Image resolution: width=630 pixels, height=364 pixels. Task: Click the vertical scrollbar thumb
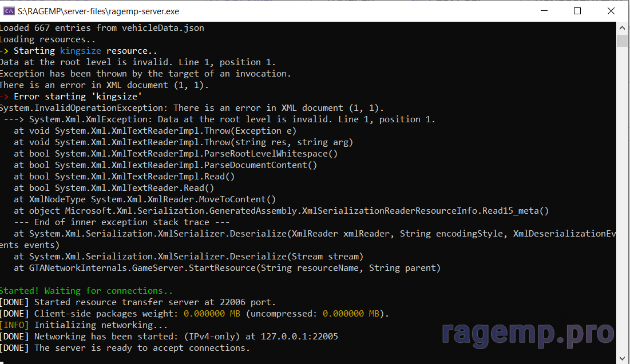click(x=623, y=41)
